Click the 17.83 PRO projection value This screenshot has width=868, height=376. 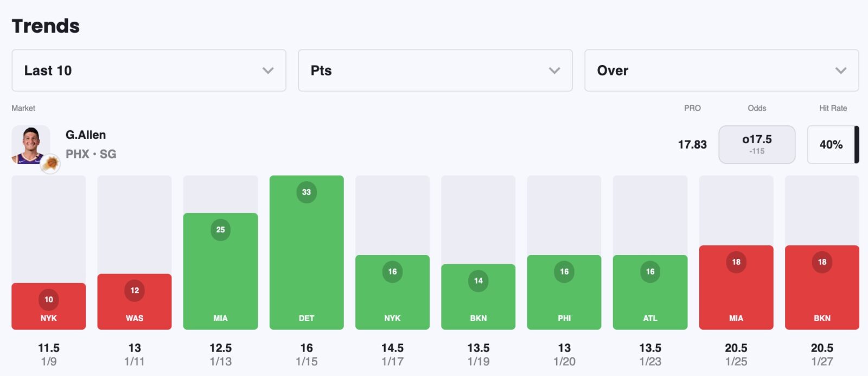[692, 144]
